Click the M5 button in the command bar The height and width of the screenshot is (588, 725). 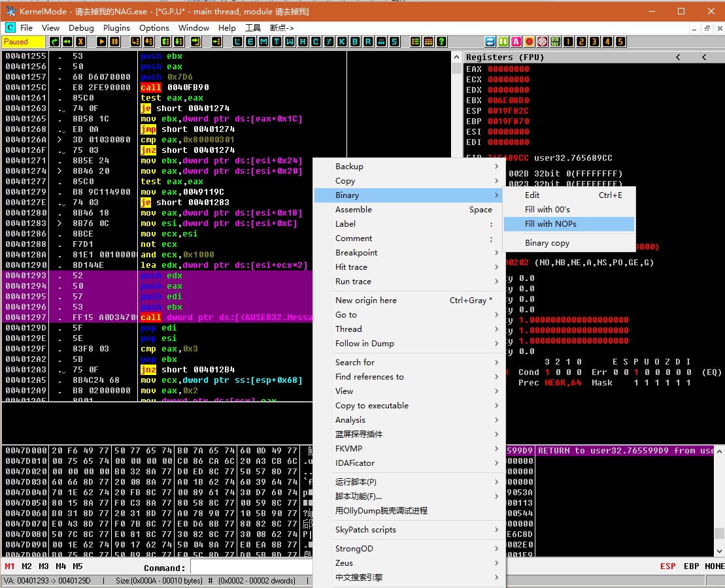coord(78,566)
